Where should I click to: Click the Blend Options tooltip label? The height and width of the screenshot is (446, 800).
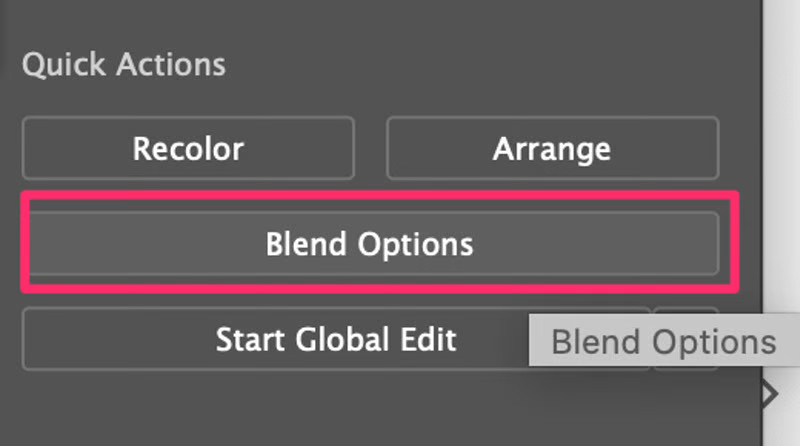[x=664, y=342]
